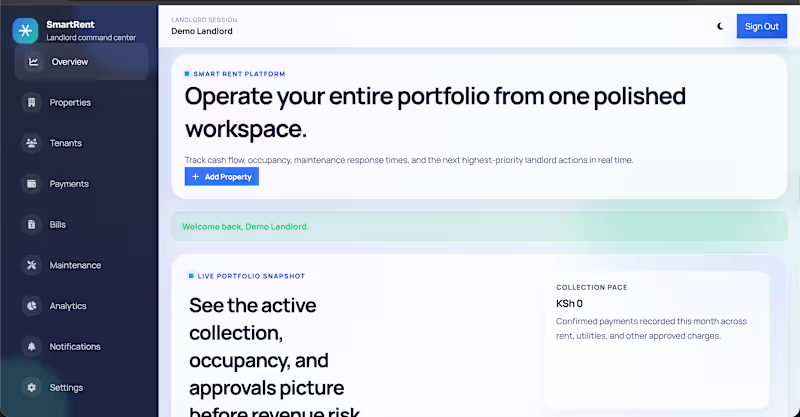This screenshot has height=417, width=800.
Task: Toggle dark mode with moon icon
Action: click(720, 26)
